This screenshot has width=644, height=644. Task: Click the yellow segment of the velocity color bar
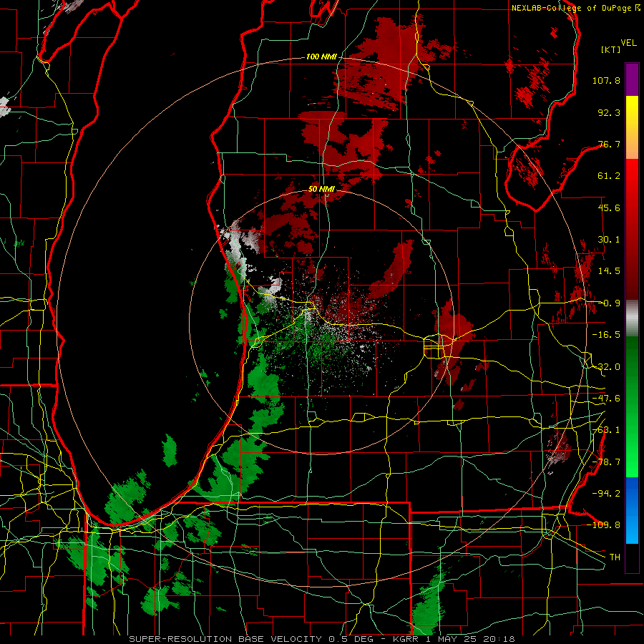click(x=632, y=127)
